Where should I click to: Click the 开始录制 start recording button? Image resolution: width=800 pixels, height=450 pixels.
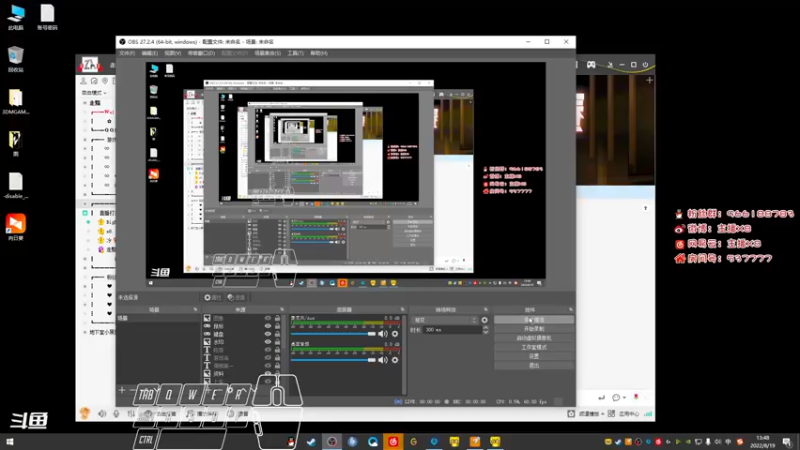[534, 329]
